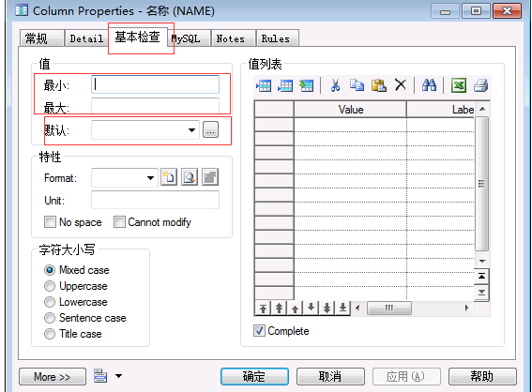Click scroll up arrow of value grid

pos(482,109)
